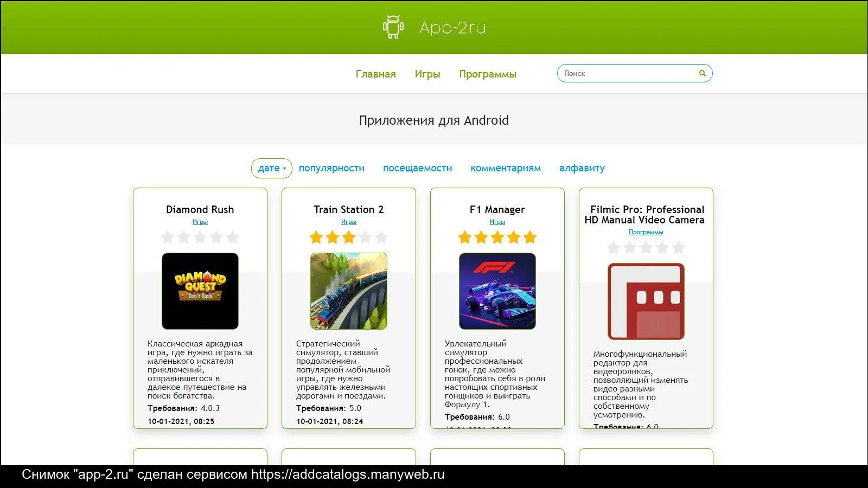Click Требования: 4.0.3 on Diamond Rush
Screen dimensions: 868x488
coord(184,408)
